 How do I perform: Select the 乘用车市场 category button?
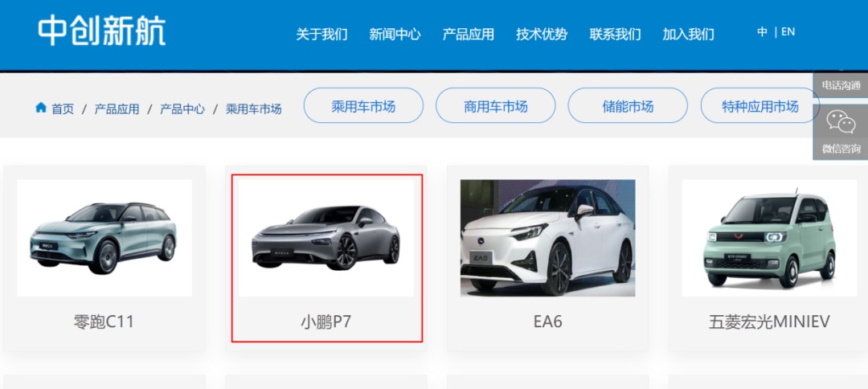point(364,105)
